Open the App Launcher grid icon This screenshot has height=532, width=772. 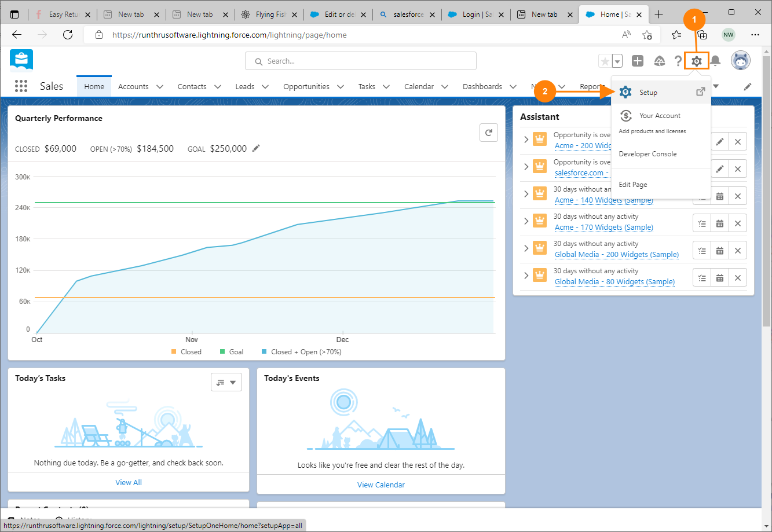21,86
